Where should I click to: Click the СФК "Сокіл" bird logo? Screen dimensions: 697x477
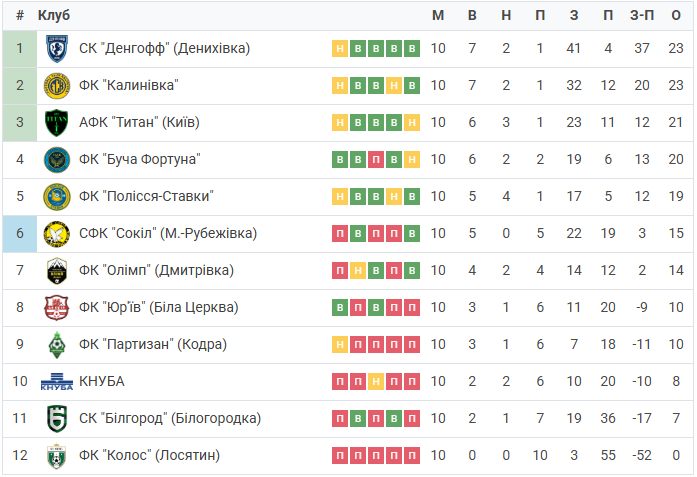56,234
